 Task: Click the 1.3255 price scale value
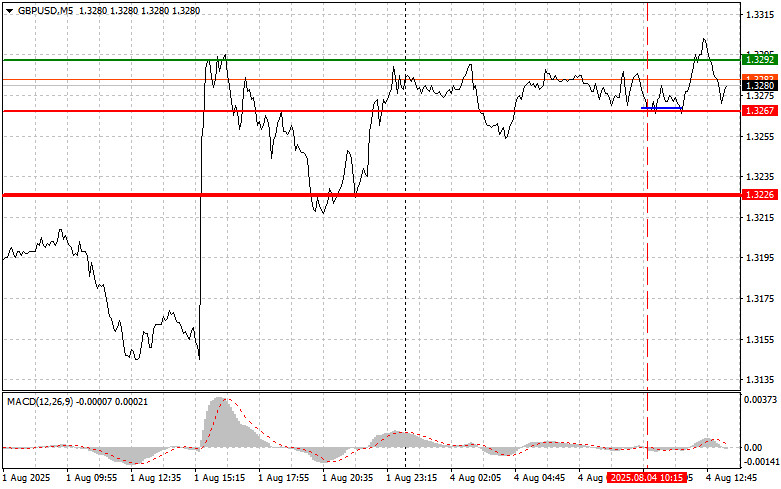click(x=759, y=136)
